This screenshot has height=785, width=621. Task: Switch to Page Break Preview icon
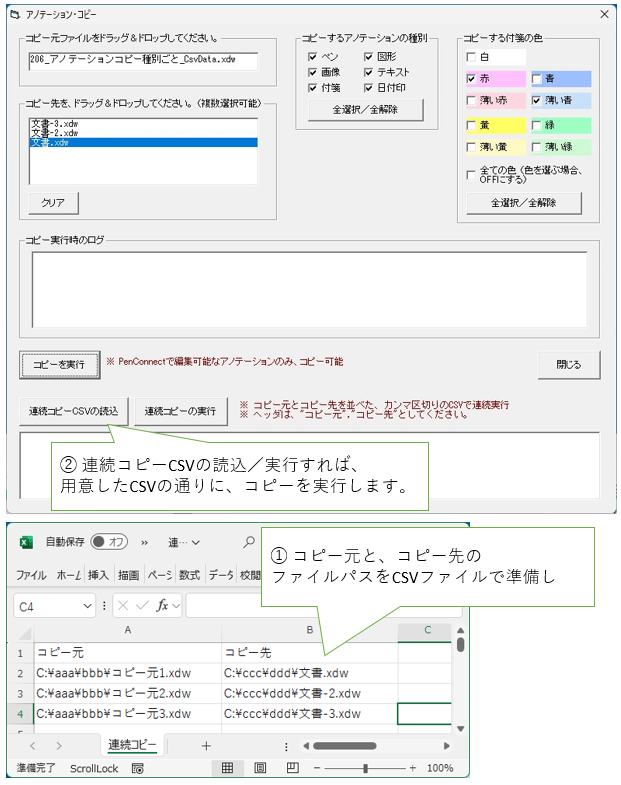[x=292, y=768]
